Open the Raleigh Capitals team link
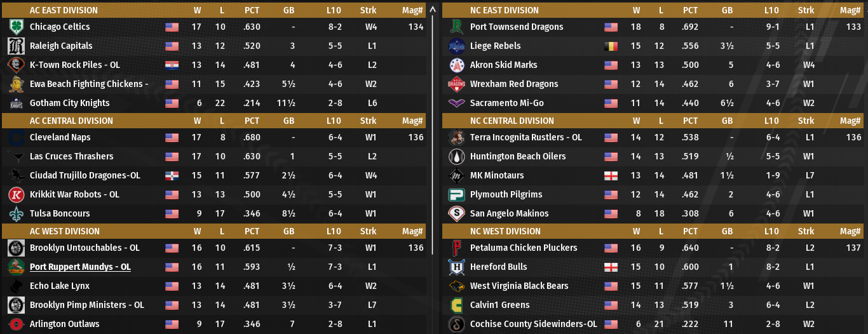The width and height of the screenshot is (868, 334). coord(61,46)
